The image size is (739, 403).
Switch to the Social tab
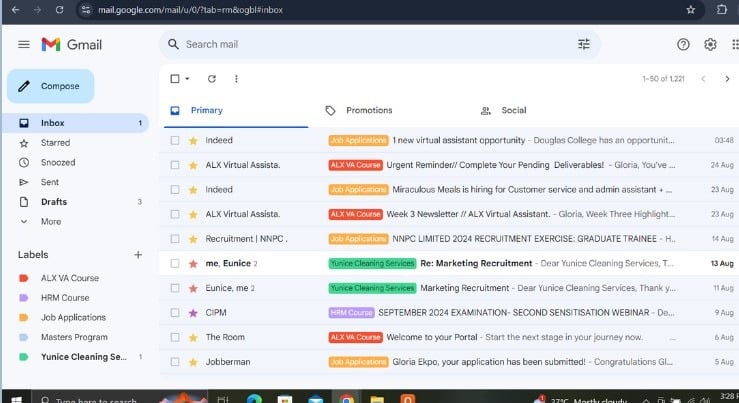coord(513,110)
